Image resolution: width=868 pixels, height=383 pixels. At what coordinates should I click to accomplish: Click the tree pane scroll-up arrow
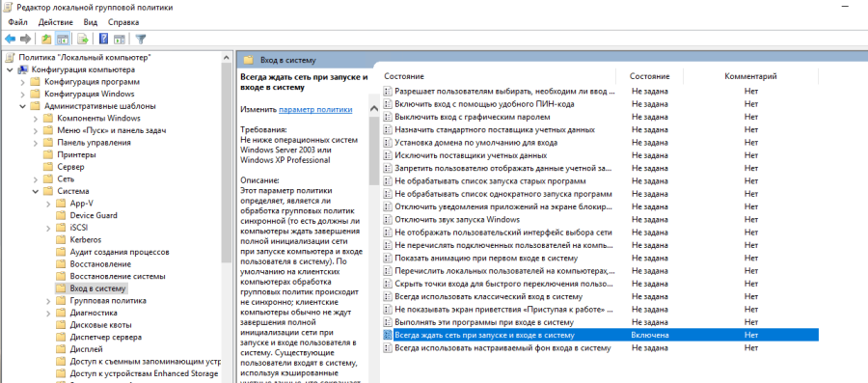pos(226,57)
